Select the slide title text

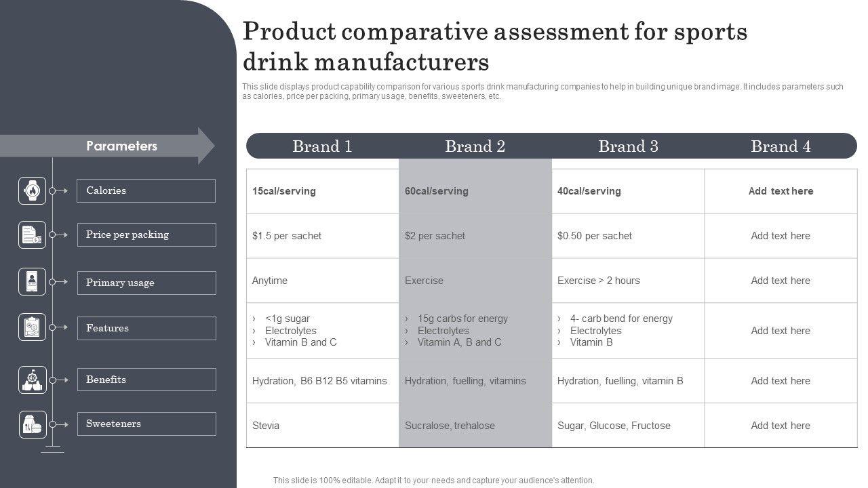(495, 47)
